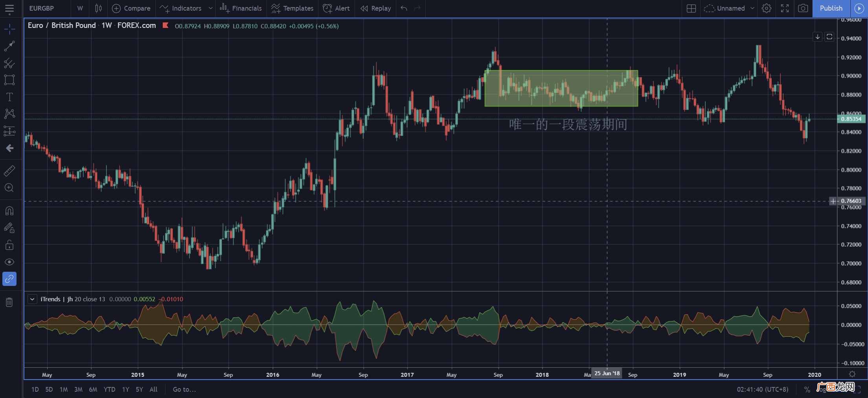
Task: Create an Alert
Action: (x=336, y=8)
